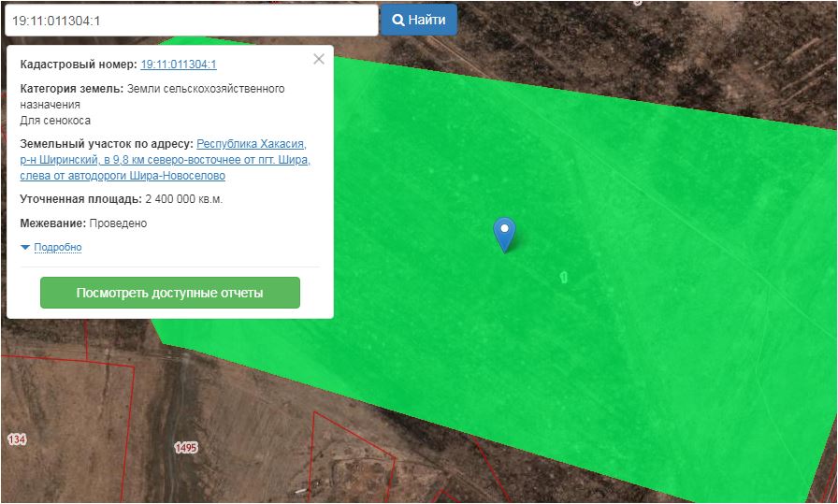
Task: Click the Межевание: Проведено text
Action: click(x=83, y=223)
